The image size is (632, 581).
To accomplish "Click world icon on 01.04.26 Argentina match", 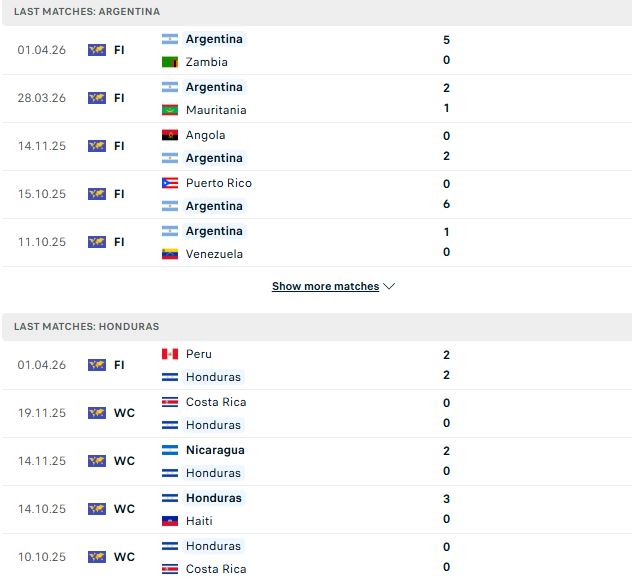I will tap(97, 50).
